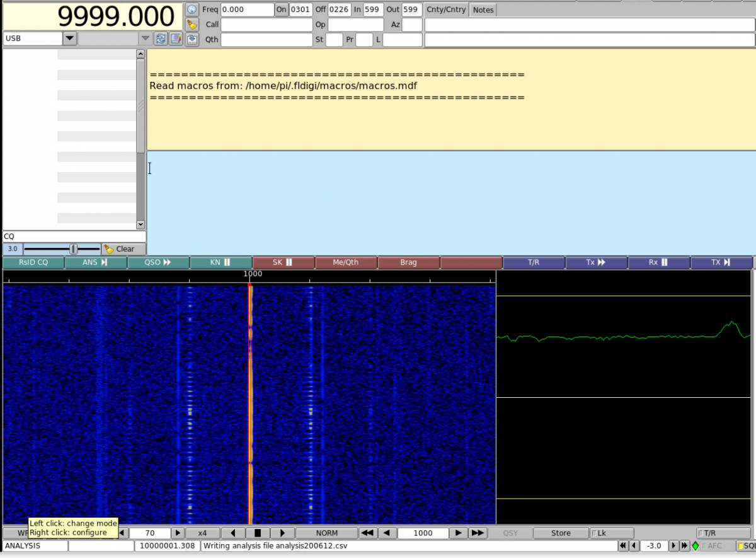Click the save contact icon beside Qth
Image resolution: width=756 pixels, height=558 pixels.
tap(192, 39)
